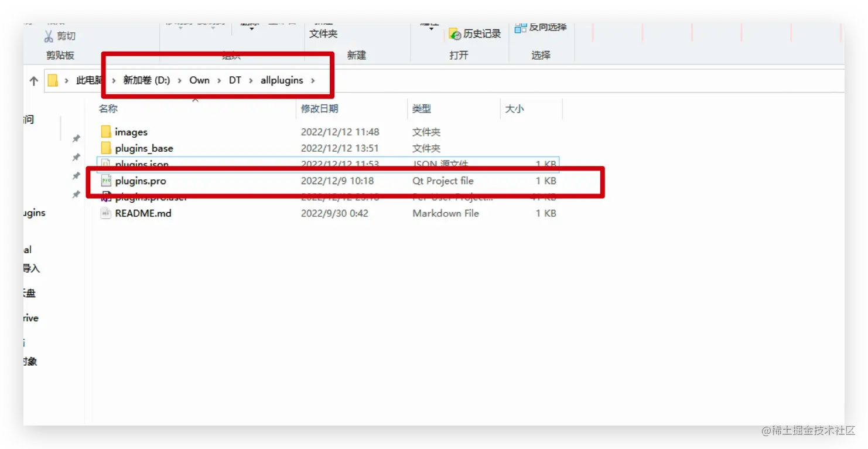Click type 'Qt Project file'
Image resolution: width=868 pixels, height=449 pixels.
click(443, 181)
